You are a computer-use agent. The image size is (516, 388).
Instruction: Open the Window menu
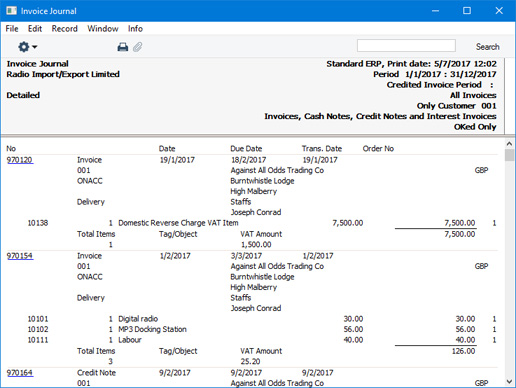coord(103,29)
